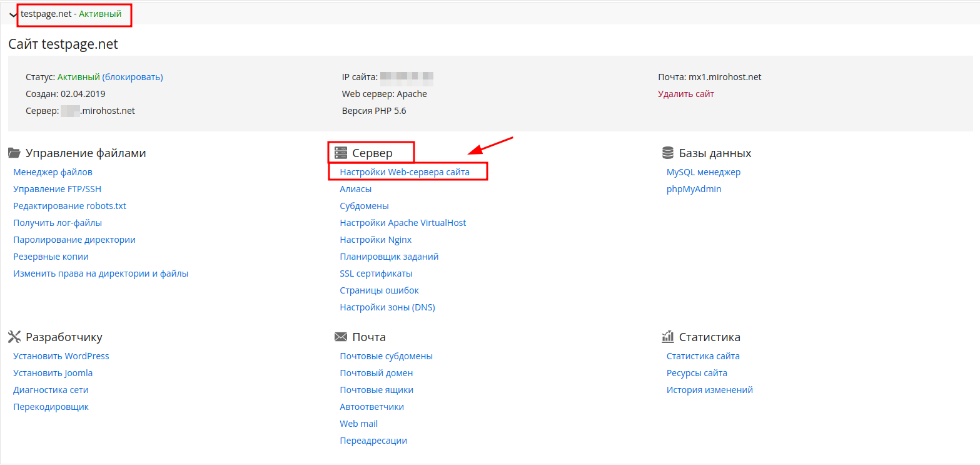Viewport: 980px width, 465px height.
Task: Click the folder icon beside Управление файлами
Action: point(14,153)
